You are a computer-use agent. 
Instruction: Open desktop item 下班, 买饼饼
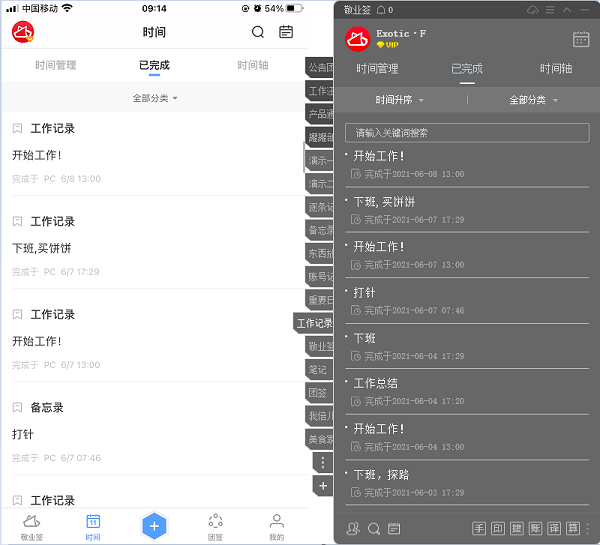click(x=467, y=210)
